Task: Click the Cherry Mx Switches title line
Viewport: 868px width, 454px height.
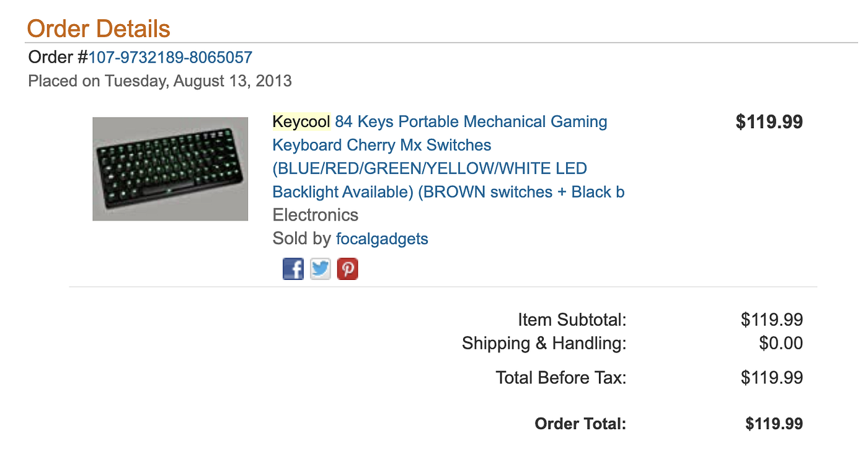Action: [x=381, y=145]
